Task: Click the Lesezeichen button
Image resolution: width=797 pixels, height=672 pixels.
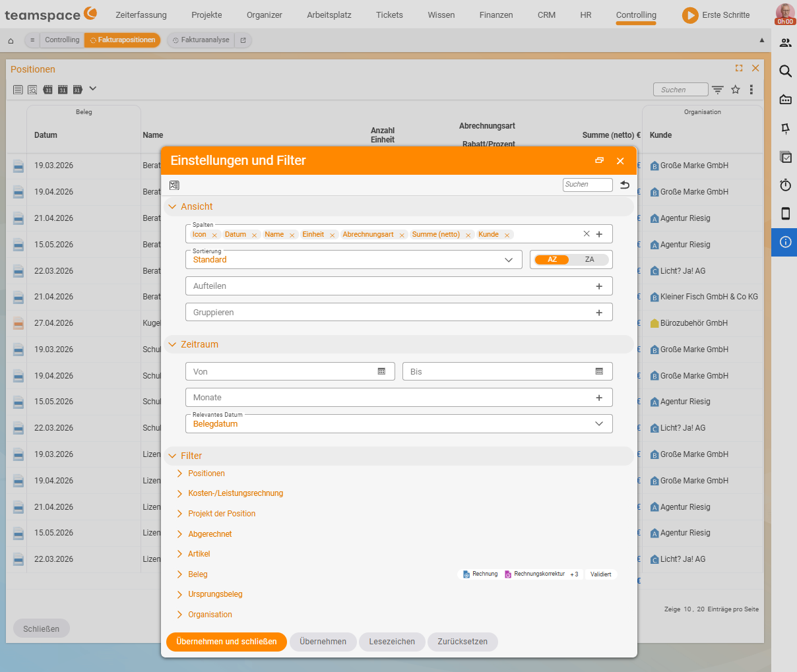Action: [x=392, y=642]
